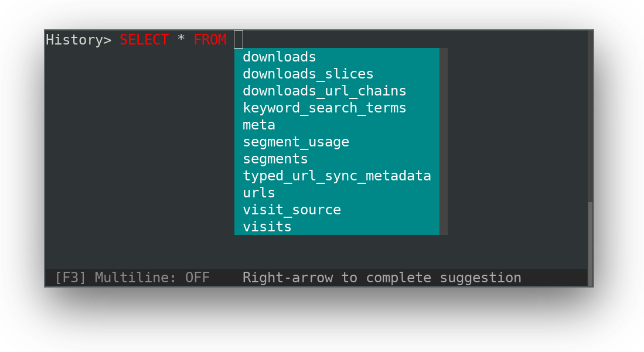Pick the segments completion entry

pos(337,159)
